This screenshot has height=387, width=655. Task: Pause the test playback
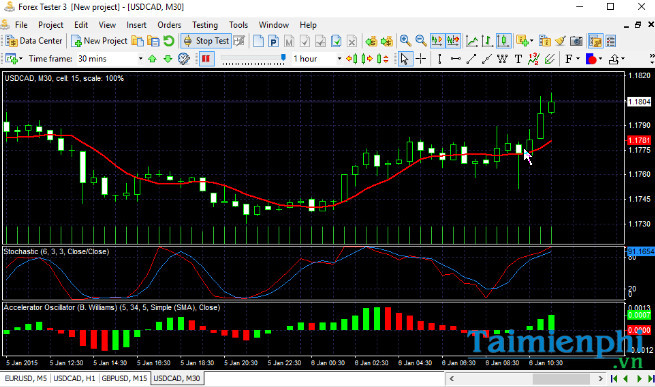click(x=206, y=59)
